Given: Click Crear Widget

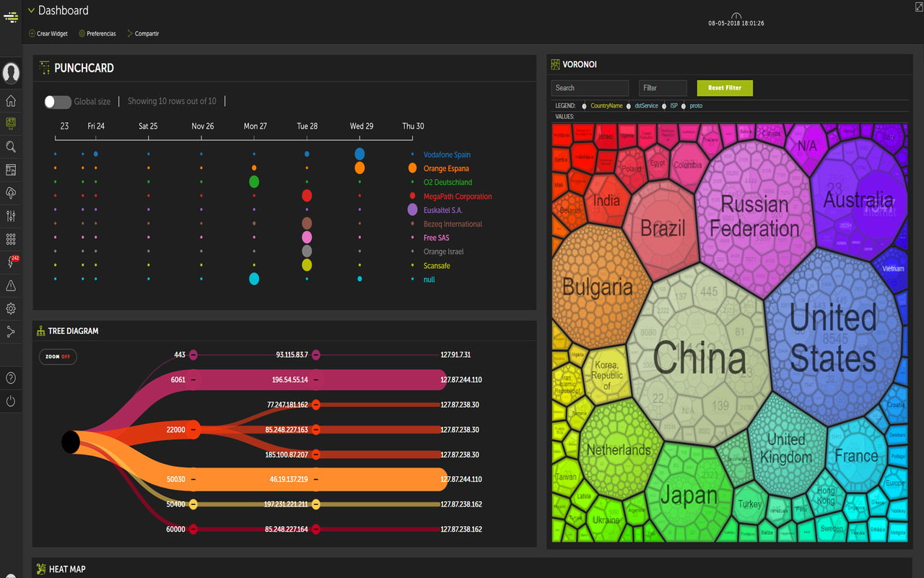Looking at the screenshot, I should (48, 34).
